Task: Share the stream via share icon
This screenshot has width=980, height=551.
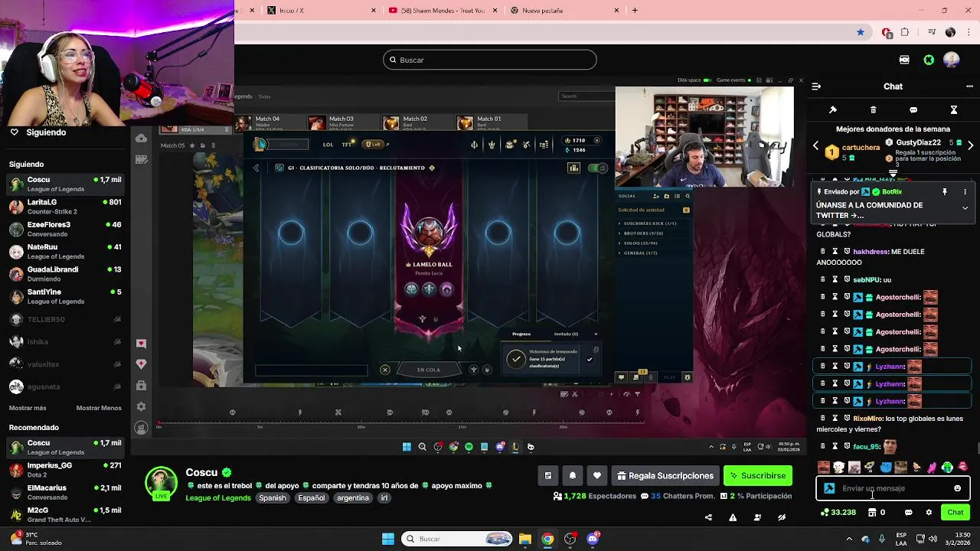Action: click(708, 518)
